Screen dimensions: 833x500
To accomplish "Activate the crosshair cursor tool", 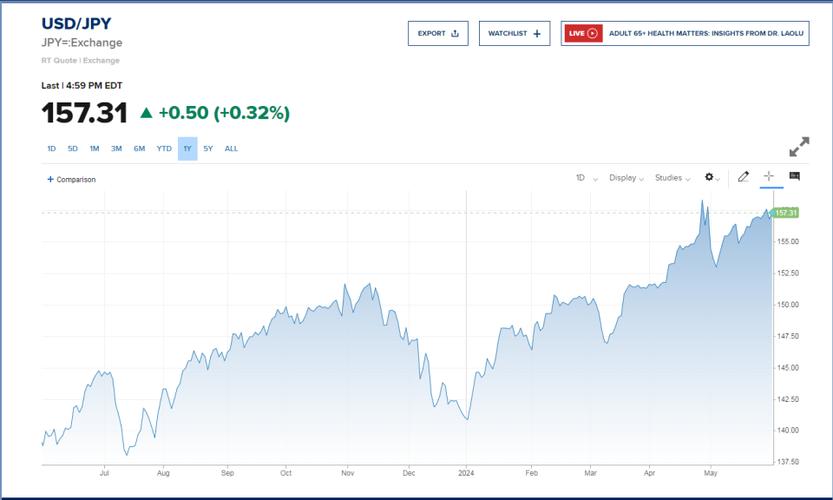I will click(769, 176).
